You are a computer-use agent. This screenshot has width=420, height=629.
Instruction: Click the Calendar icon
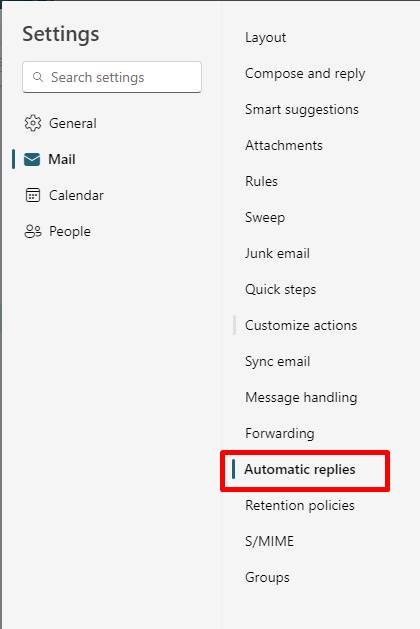point(32,195)
